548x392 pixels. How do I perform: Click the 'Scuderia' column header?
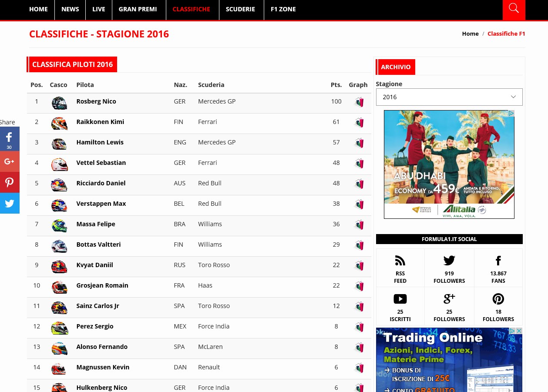click(x=211, y=85)
